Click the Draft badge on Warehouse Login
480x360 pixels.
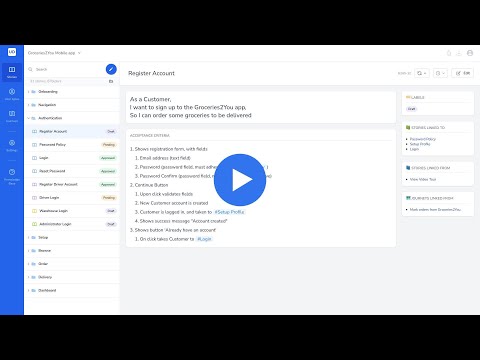point(111,211)
